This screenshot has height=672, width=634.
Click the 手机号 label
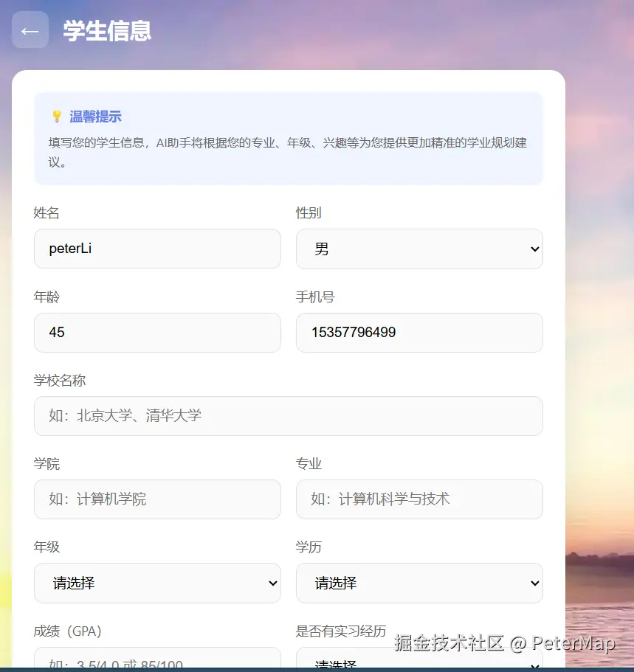315,297
